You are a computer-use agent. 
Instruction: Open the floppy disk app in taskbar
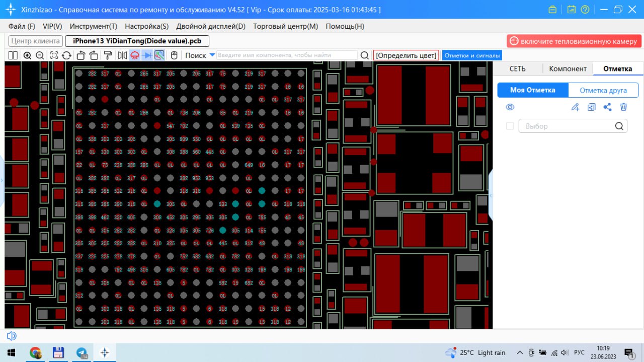pyautogui.click(x=58, y=352)
